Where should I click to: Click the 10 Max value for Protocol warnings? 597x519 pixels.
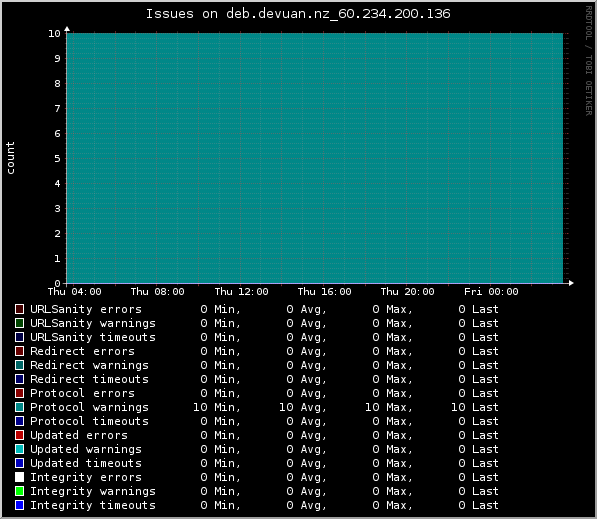click(388, 407)
